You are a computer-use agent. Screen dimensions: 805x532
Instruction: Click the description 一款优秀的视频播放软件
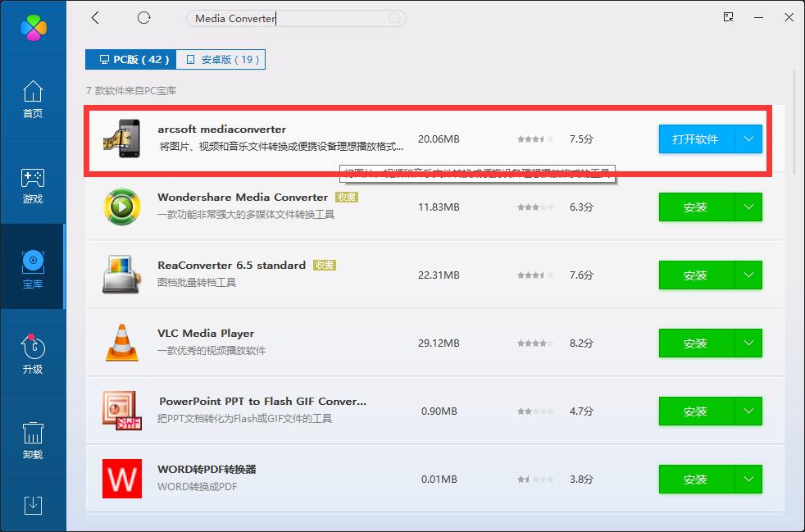pyautogui.click(x=211, y=351)
